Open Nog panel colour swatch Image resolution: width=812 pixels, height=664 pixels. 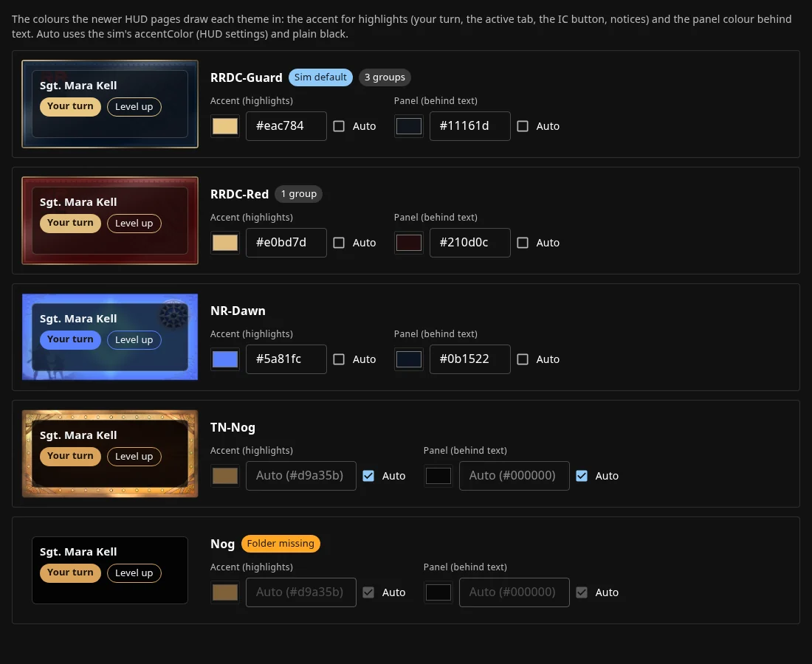click(x=438, y=592)
